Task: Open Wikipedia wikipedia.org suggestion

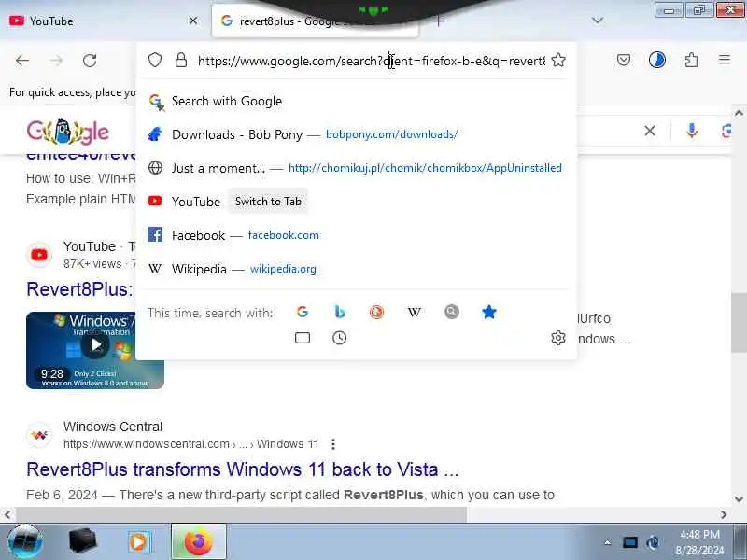Action: pos(357,269)
